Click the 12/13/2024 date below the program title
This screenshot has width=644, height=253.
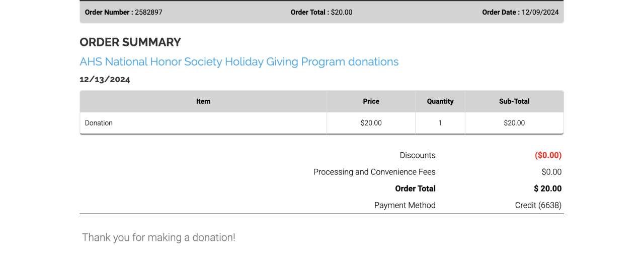pos(105,80)
